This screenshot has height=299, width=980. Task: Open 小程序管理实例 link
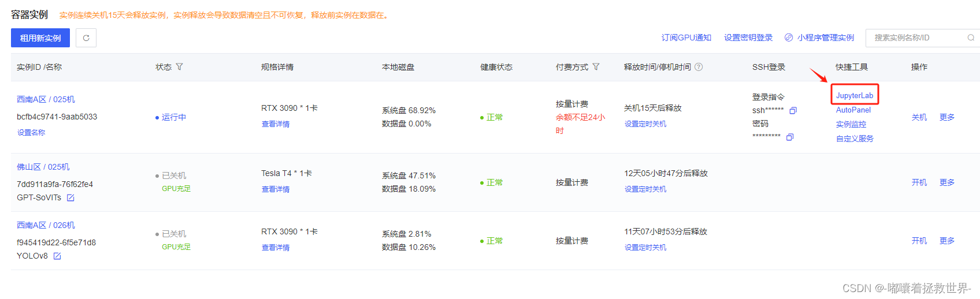(826, 38)
